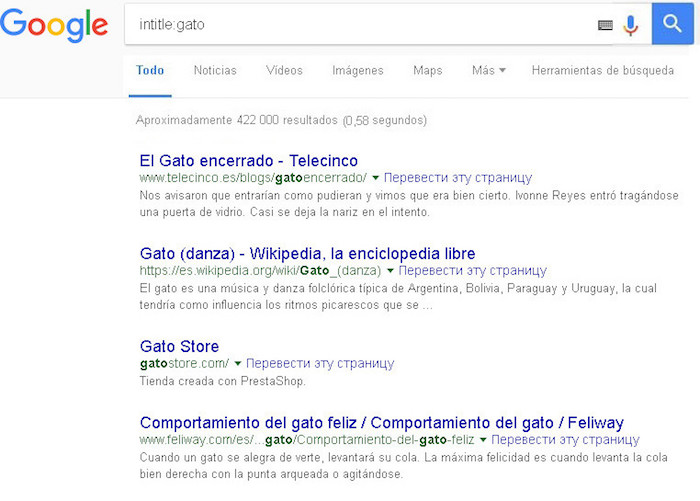
Task: Open Comportamiento del gato feliz Feliway result
Action: click(381, 423)
